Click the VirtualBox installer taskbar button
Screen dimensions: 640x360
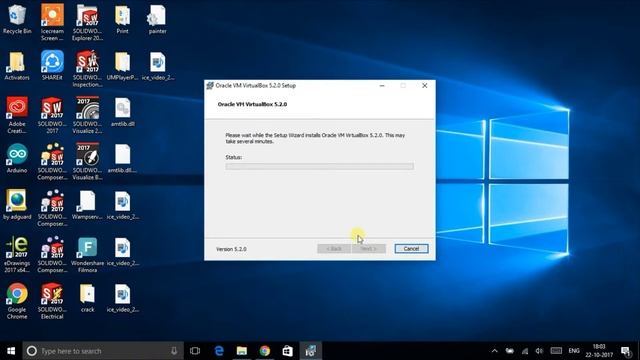point(311,351)
